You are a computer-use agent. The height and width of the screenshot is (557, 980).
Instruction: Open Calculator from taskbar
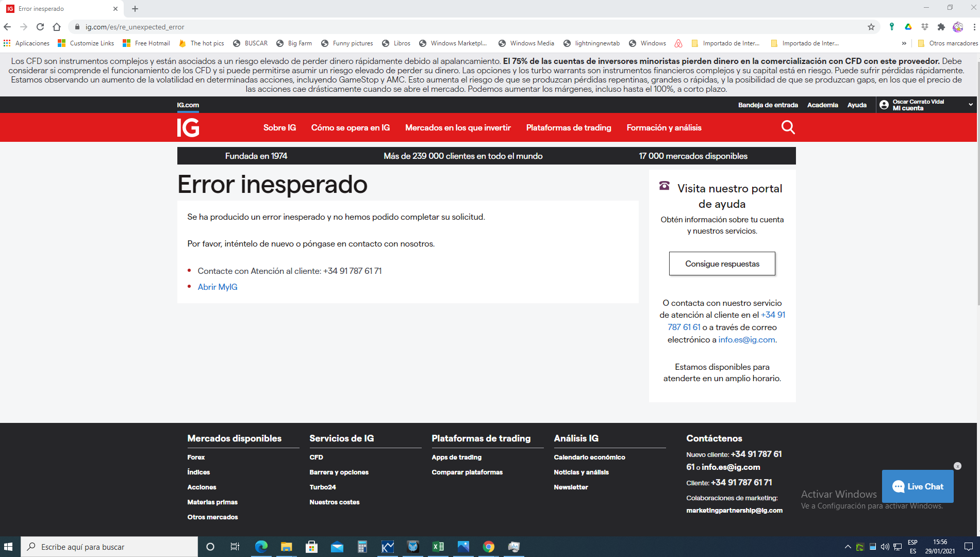[362, 547]
